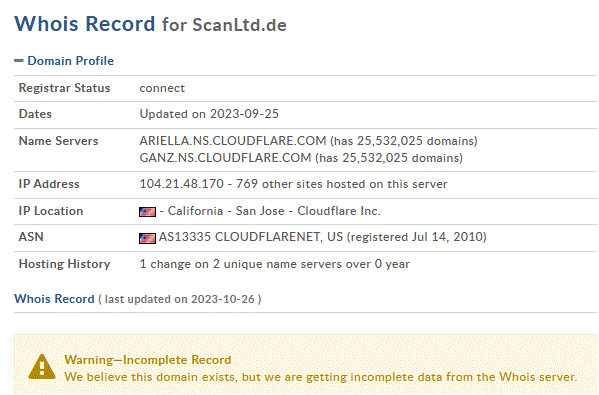Click the yellow warning triangle icon

click(42, 367)
